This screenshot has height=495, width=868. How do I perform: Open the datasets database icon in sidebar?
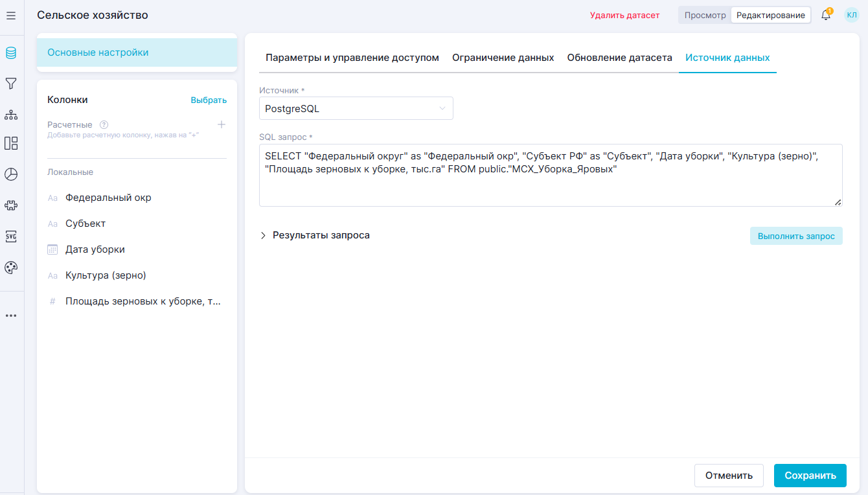pos(11,53)
